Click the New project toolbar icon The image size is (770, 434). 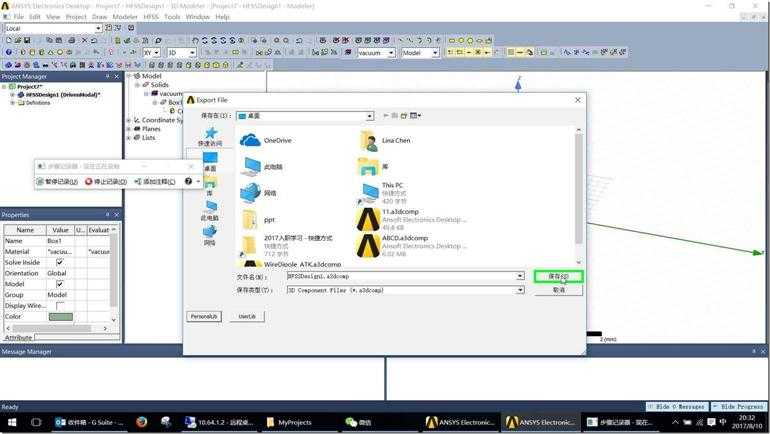pyautogui.click(x=8, y=40)
